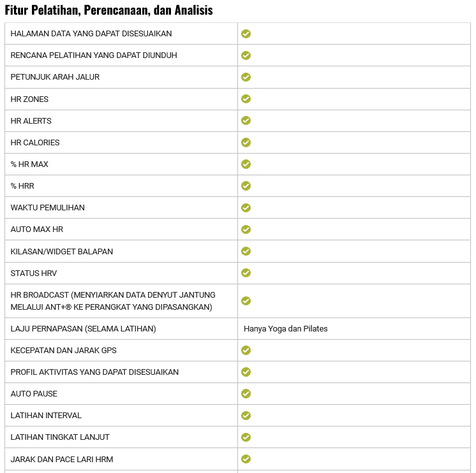The width and height of the screenshot is (476, 473).
Task: Click the checkmark beside PETUNJUK ARAH JALUR
Action: pos(246,77)
